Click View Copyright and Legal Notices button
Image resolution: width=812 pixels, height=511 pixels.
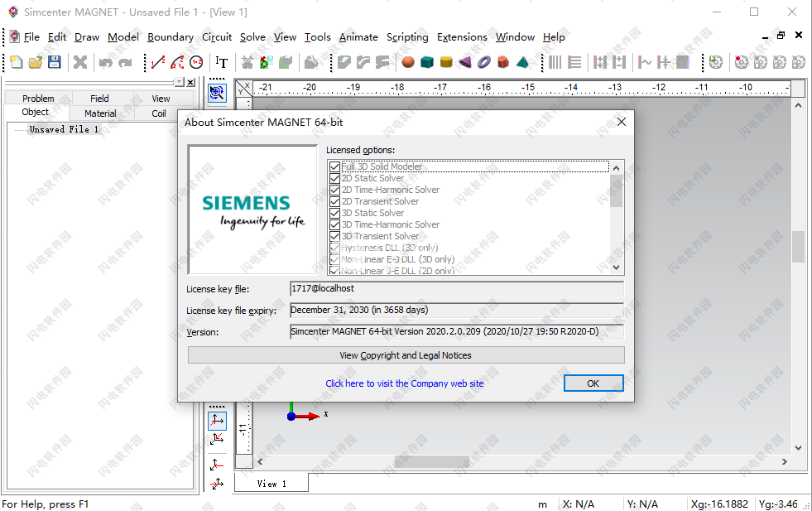[x=406, y=355]
